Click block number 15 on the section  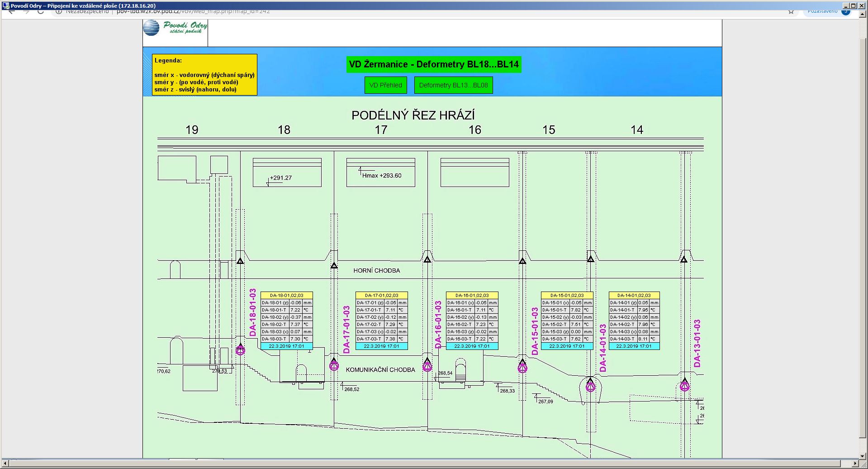549,130
